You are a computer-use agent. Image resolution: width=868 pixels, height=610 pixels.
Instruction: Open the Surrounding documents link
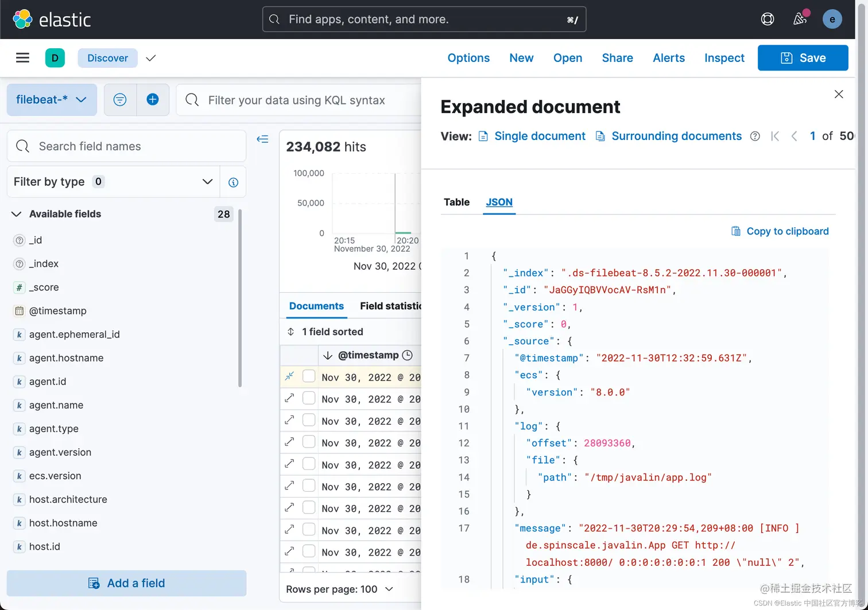(669, 137)
